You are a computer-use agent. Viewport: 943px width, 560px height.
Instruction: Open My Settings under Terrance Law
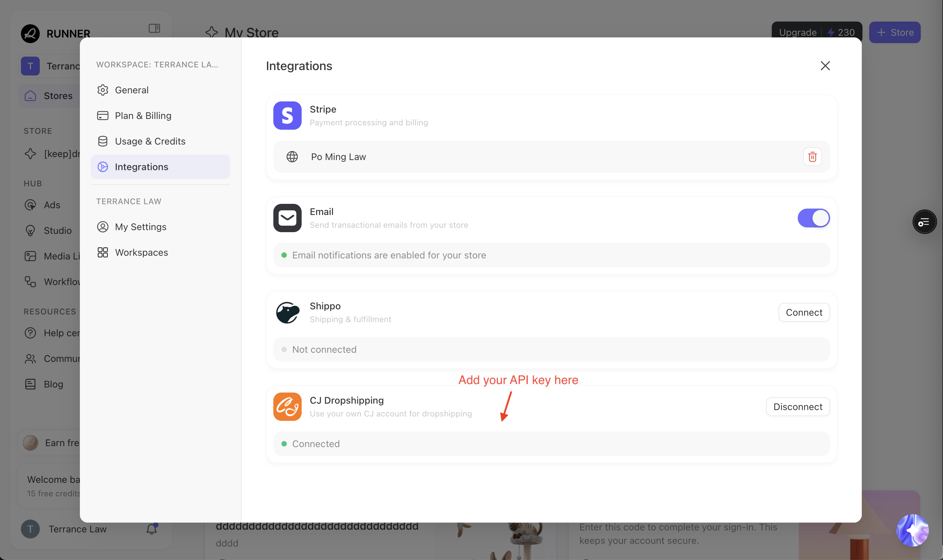(141, 227)
